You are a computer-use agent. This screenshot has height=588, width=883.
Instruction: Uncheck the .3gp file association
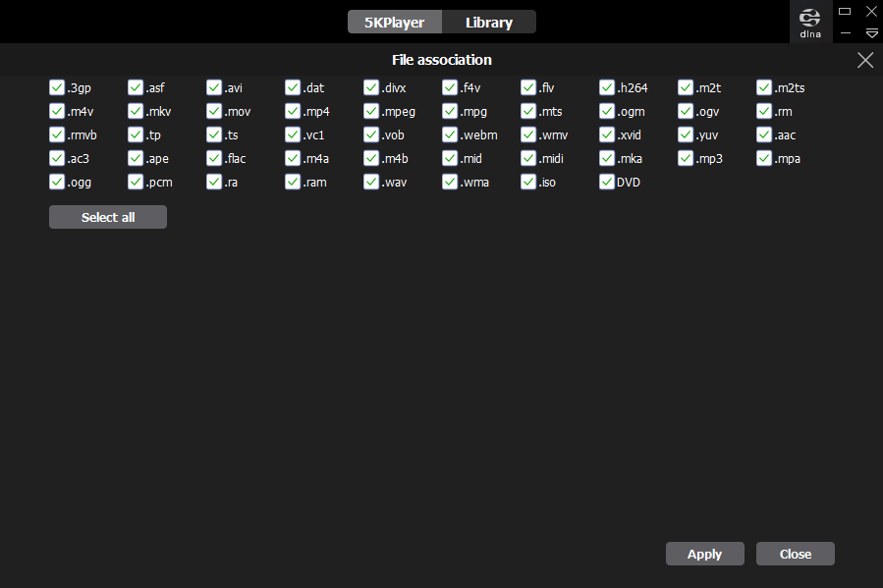coord(57,87)
